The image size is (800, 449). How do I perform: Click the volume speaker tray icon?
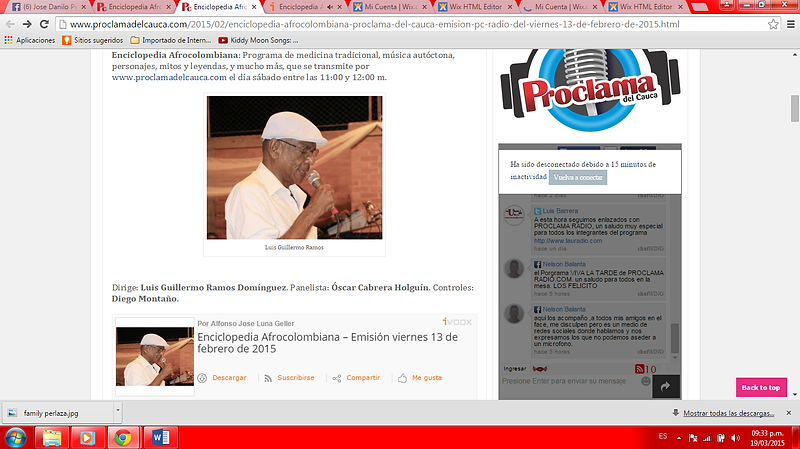point(735,438)
